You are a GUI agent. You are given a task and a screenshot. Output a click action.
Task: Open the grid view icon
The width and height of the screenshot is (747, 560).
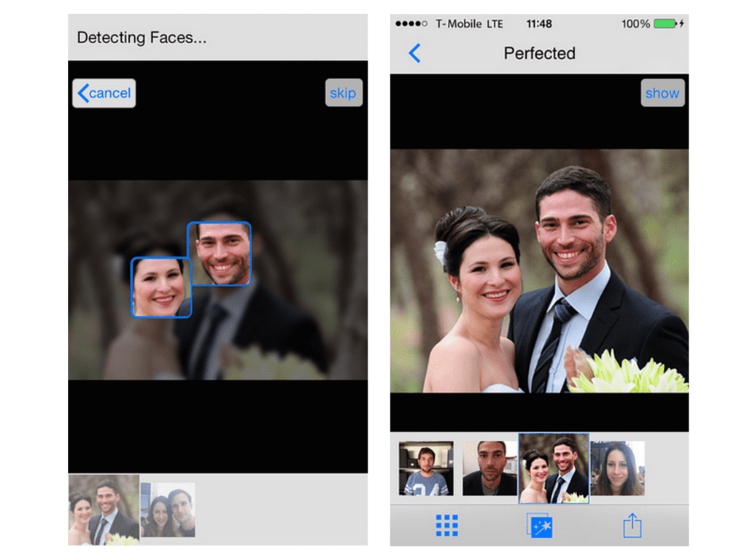tap(446, 525)
